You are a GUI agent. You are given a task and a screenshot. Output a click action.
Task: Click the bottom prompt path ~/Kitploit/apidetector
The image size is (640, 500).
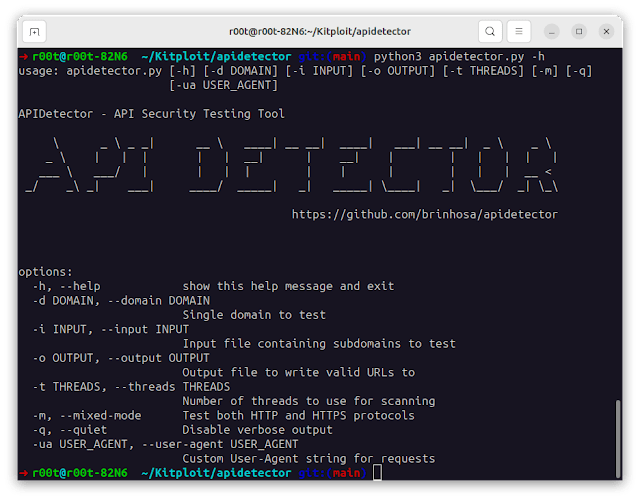pos(216,473)
